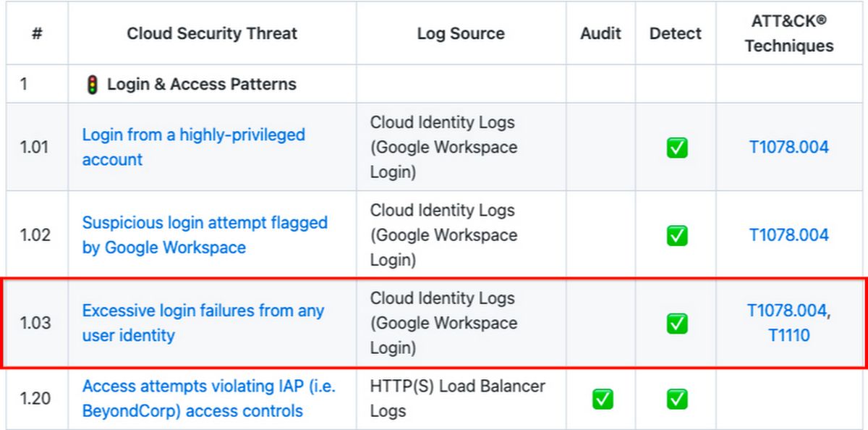Click the Detect checkmark in row 1.20

[677, 399]
